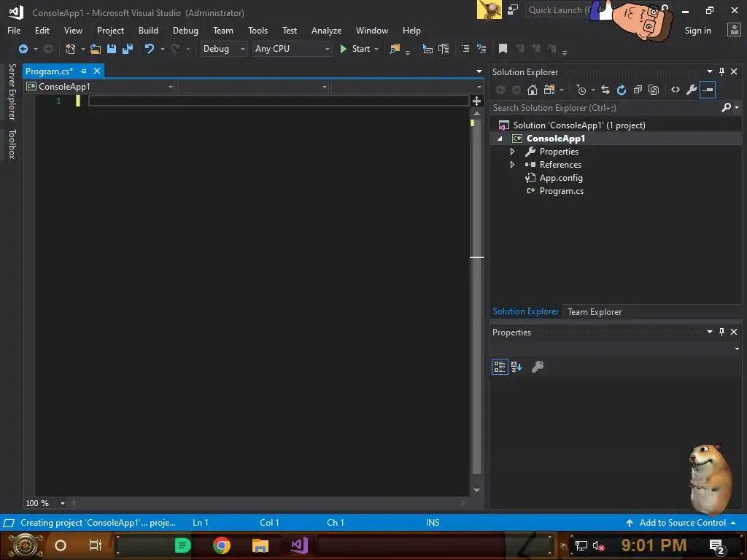
Task: Open the Edit menu
Action: tap(42, 30)
